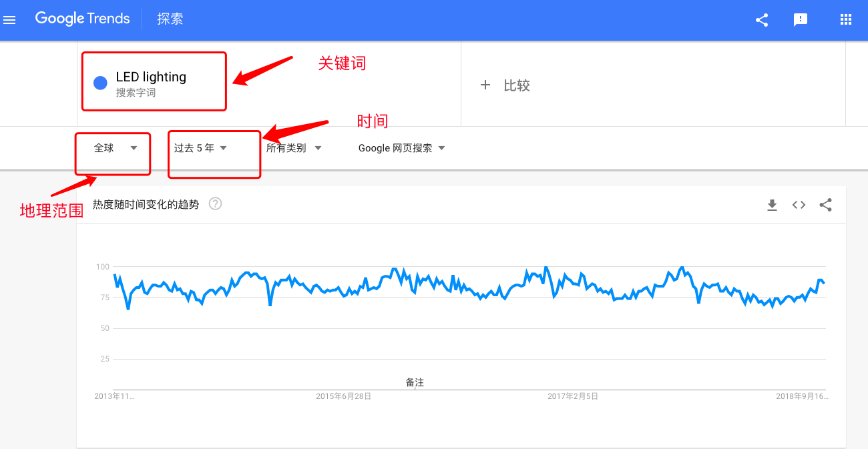Screen dimensions: 868x449
Task: Open the Google apps grid
Action: point(846,20)
